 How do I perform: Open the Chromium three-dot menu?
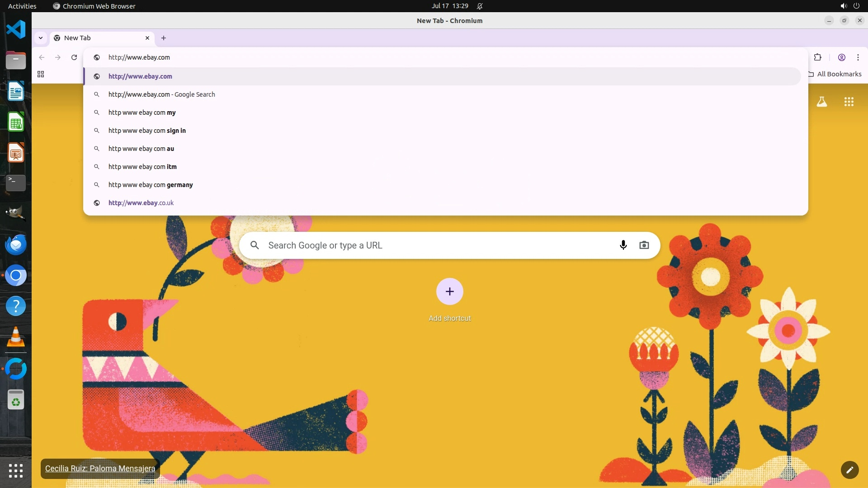pos(858,57)
